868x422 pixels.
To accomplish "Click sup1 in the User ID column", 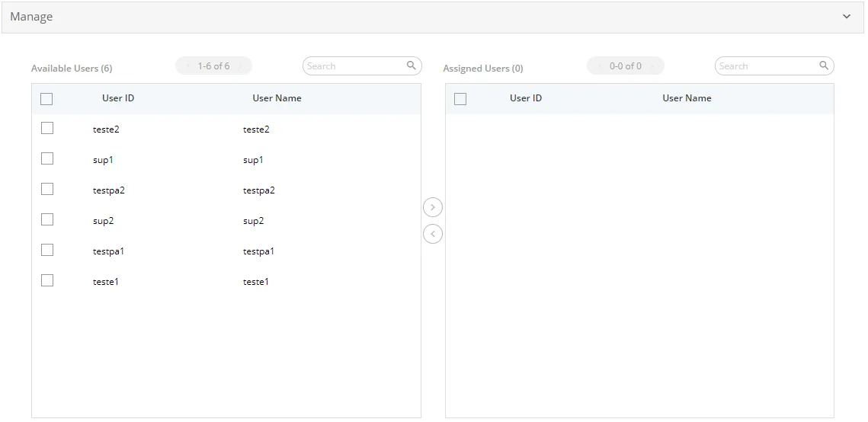I will (103, 161).
